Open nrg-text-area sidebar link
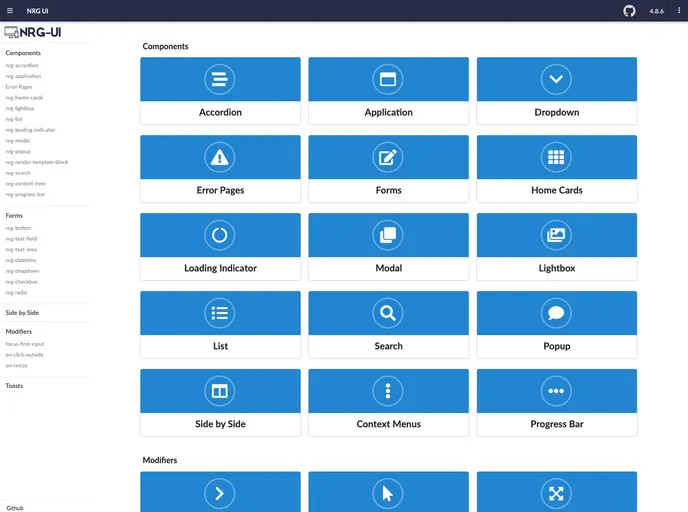 (x=21, y=250)
